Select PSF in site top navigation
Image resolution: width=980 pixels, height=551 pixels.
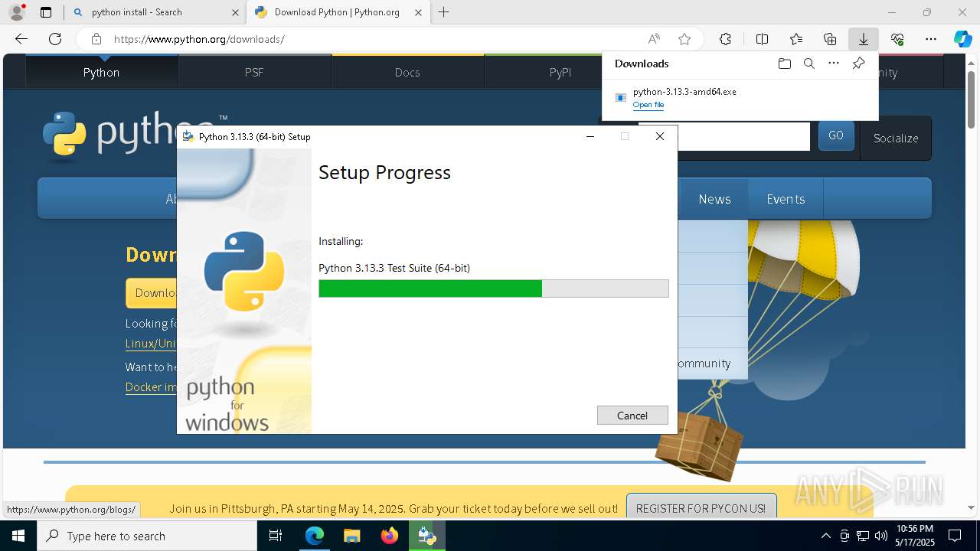(254, 72)
